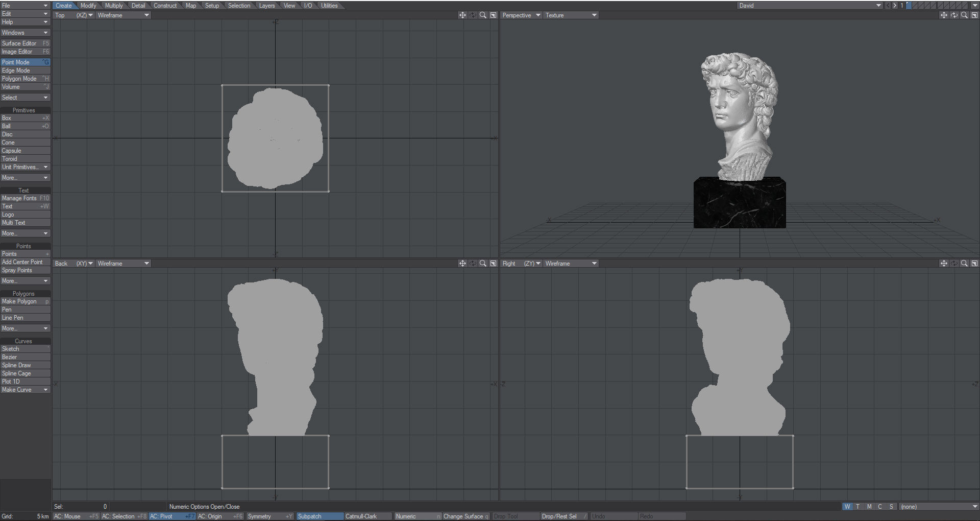The image size is (980, 521).
Task: Set action center to AC: Selection
Action: coord(124,516)
